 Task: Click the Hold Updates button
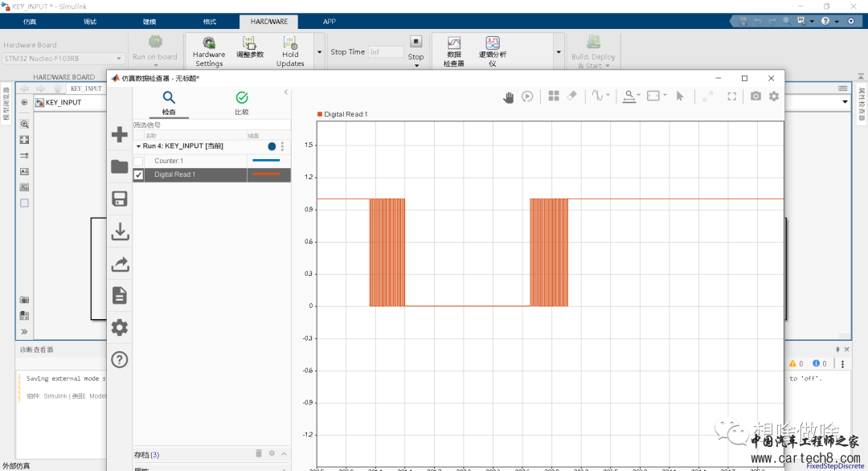[x=290, y=51]
